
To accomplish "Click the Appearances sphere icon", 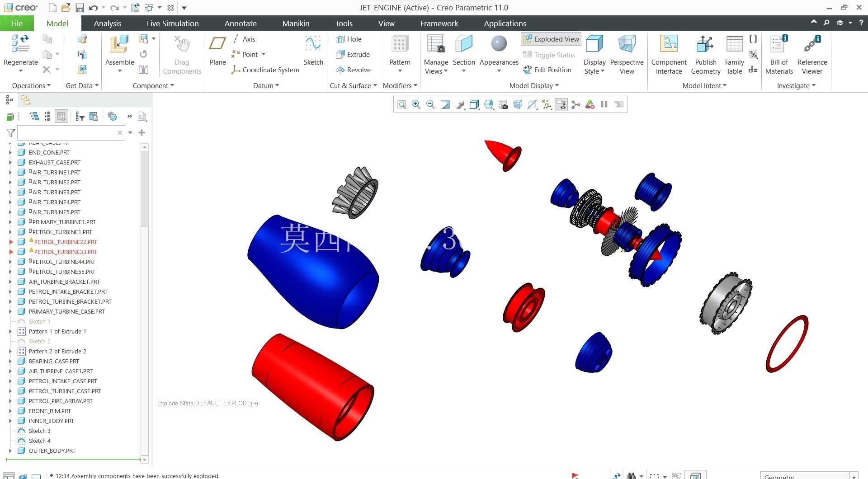I will 499,44.
